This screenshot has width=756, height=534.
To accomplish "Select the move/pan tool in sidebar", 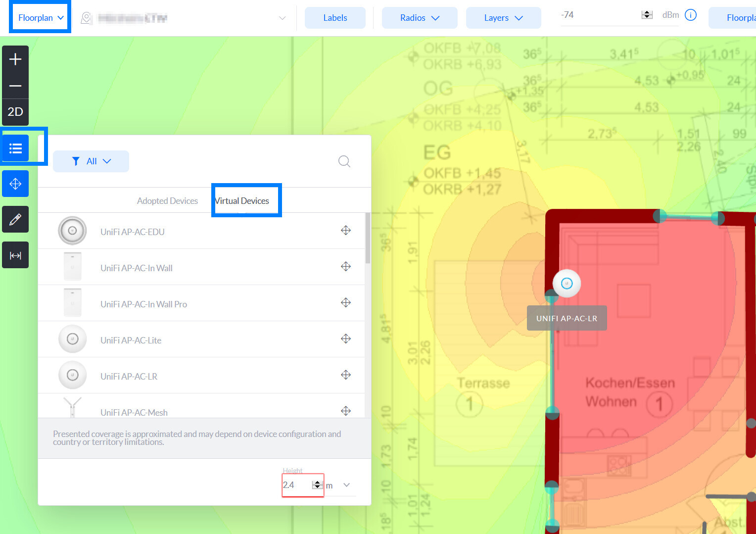I will click(x=15, y=184).
